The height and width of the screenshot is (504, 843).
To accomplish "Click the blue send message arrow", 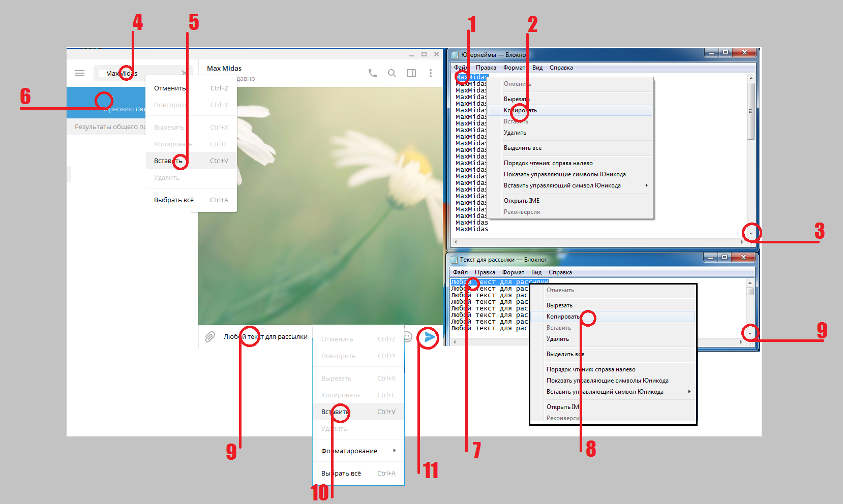I will pos(430,337).
